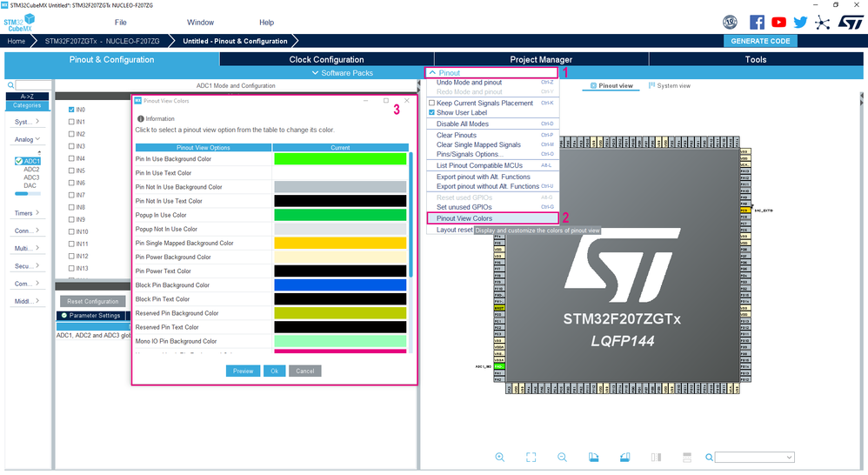The width and height of the screenshot is (868, 475).
Task: Click the category search input field
Action: click(33, 85)
